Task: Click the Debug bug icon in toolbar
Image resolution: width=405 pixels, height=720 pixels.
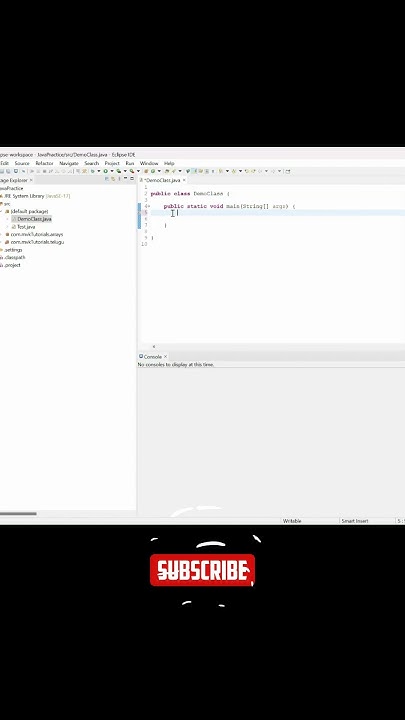Action: pyautogui.click(x=92, y=171)
